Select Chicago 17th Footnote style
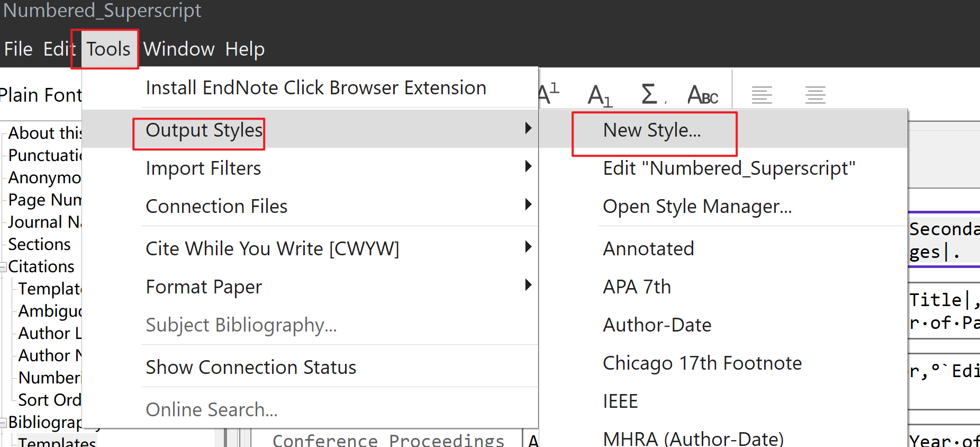 click(x=702, y=363)
